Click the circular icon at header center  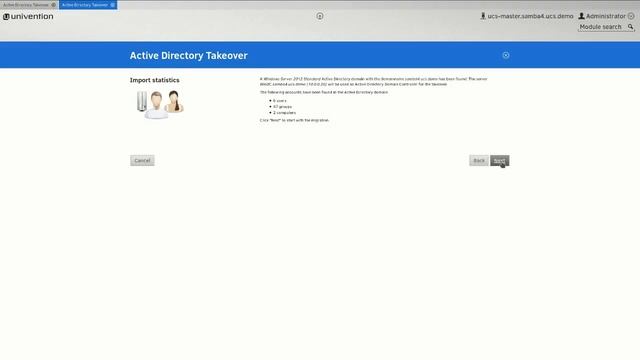tap(320, 16)
